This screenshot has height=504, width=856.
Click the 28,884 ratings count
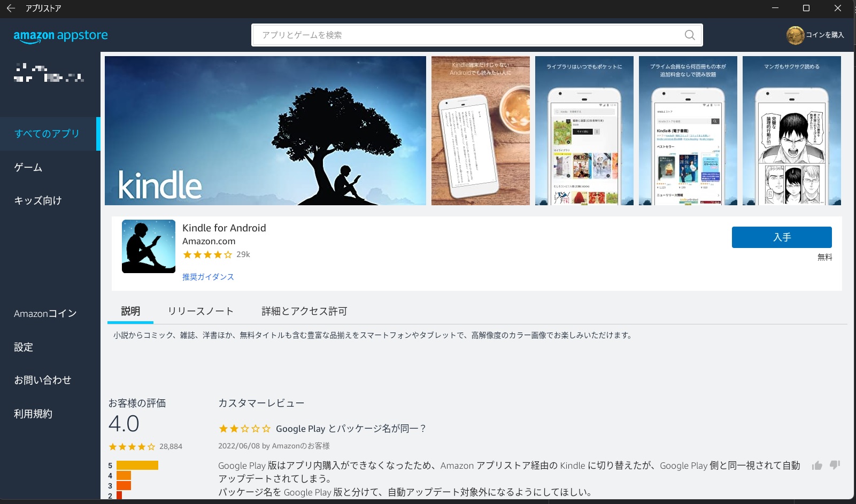click(171, 446)
